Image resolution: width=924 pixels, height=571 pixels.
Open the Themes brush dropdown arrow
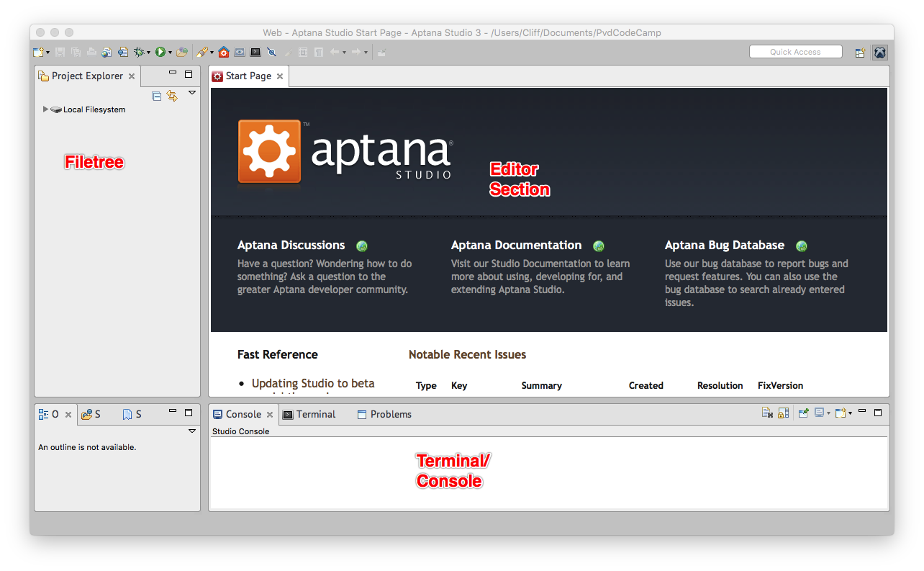tap(212, 53)
